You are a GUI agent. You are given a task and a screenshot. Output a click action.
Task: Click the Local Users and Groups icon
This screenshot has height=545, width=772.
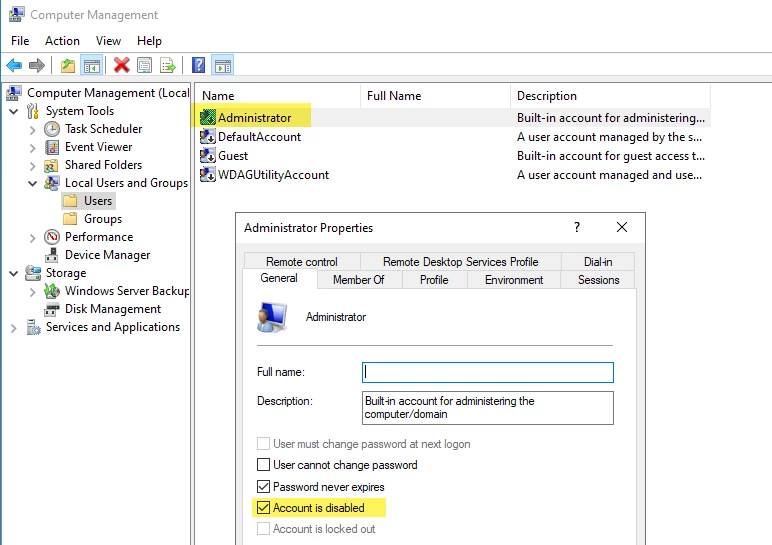pyautogui.click(x=52, y=183)
